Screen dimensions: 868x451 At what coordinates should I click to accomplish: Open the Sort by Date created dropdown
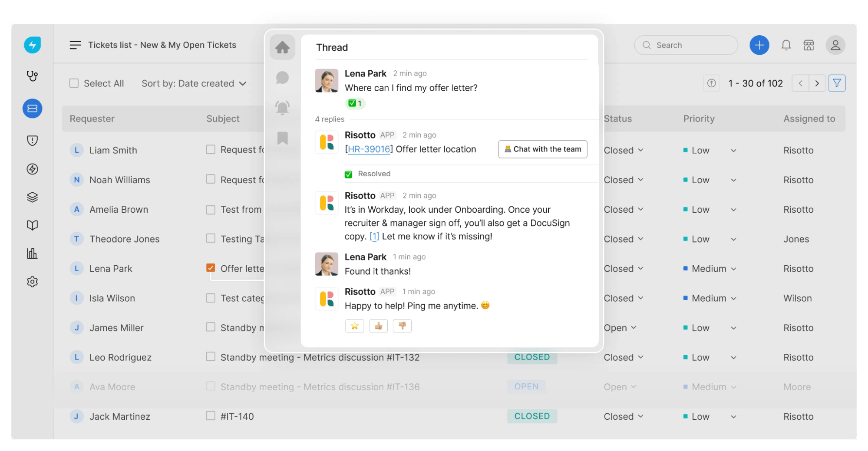point(194,83)
